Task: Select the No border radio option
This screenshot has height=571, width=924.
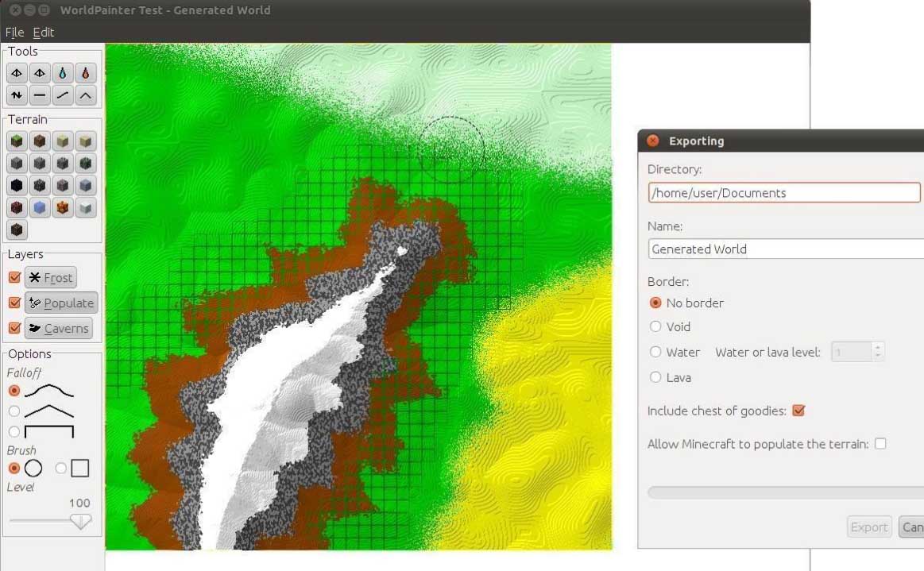Action: click(655, 303)
